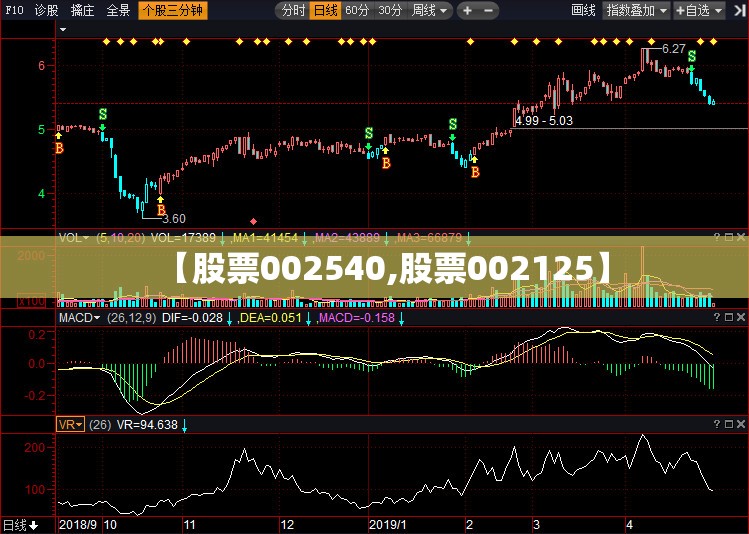Viewport: 749px width, 534px height.
Task: Open the 日线 period switcher at bottom left
Action: (21, 525)
